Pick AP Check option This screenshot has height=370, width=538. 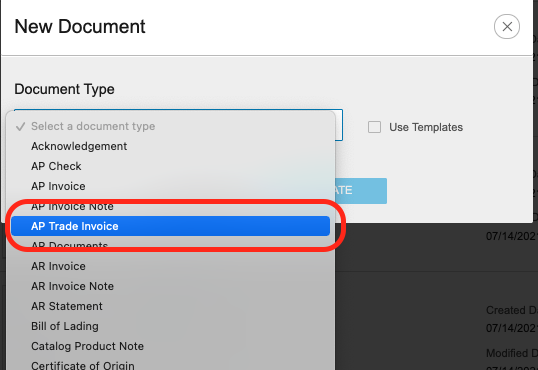pyautogui.click(x=170, y=166)
